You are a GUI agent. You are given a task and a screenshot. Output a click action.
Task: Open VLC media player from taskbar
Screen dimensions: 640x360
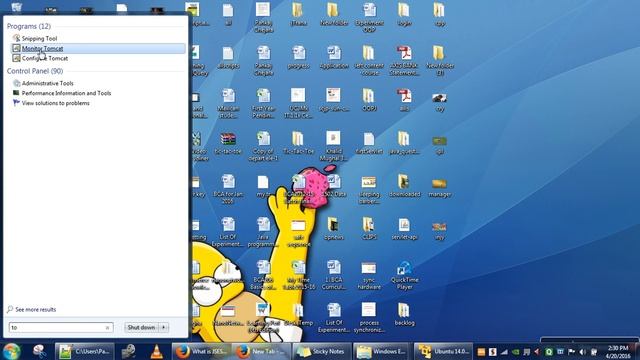[x=157, y=351]
